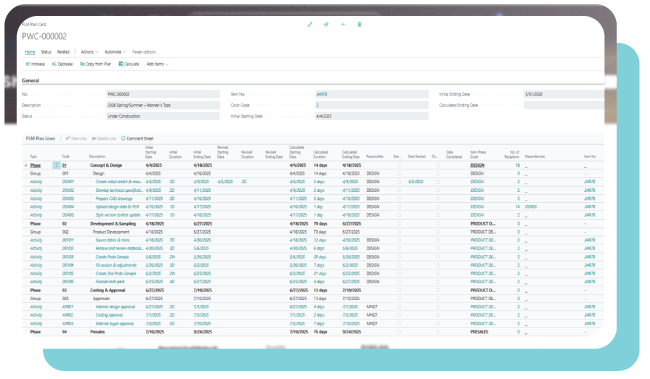Click the Status field Under Construction
The width and height of the screenshot is (650, 379).
[163, 117]
